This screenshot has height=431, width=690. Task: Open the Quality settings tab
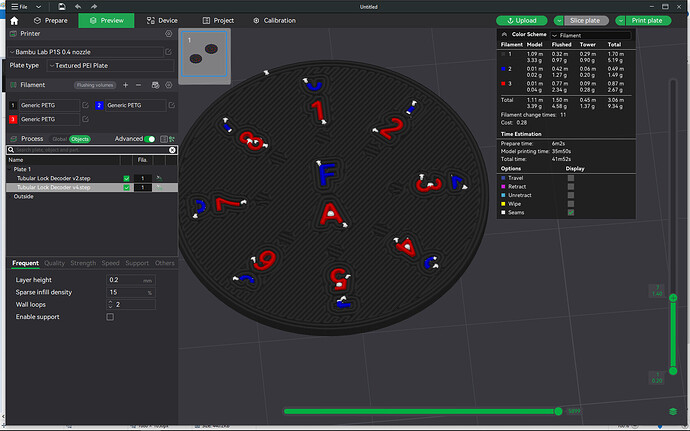55,263
